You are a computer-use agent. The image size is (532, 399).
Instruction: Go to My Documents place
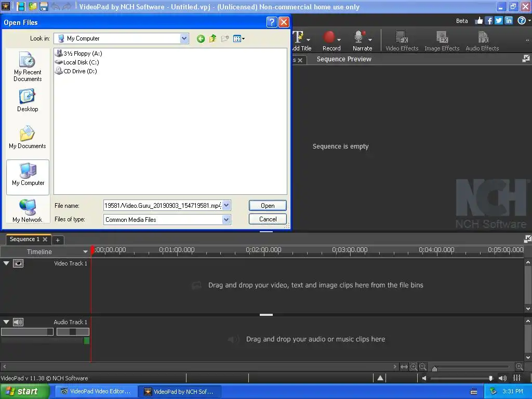28,137
